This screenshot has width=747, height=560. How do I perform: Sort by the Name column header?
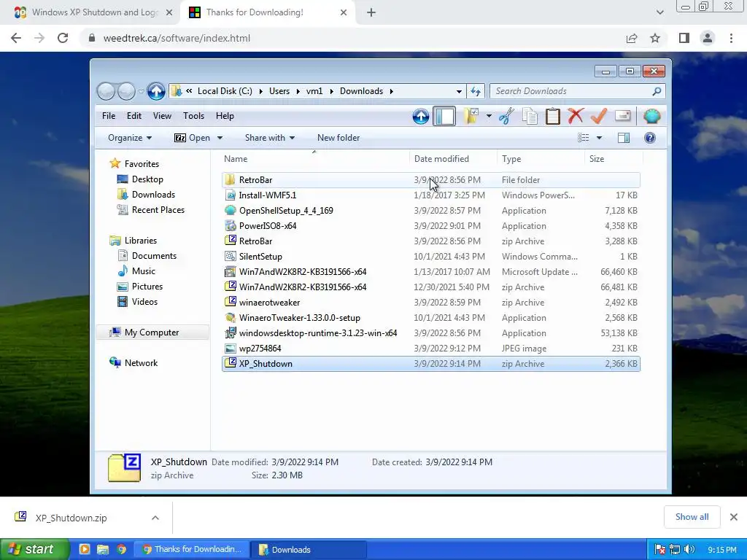click(315, 158)
